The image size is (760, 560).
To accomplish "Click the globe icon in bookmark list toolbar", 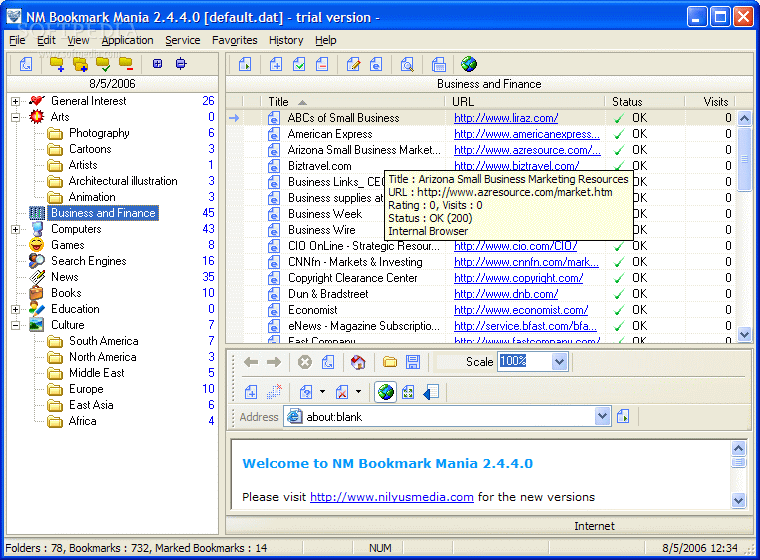I will click(469, 64).
